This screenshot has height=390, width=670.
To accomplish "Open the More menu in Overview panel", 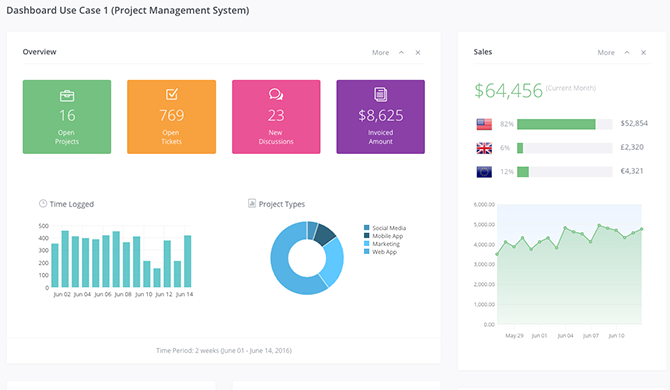I will [380, 53].
